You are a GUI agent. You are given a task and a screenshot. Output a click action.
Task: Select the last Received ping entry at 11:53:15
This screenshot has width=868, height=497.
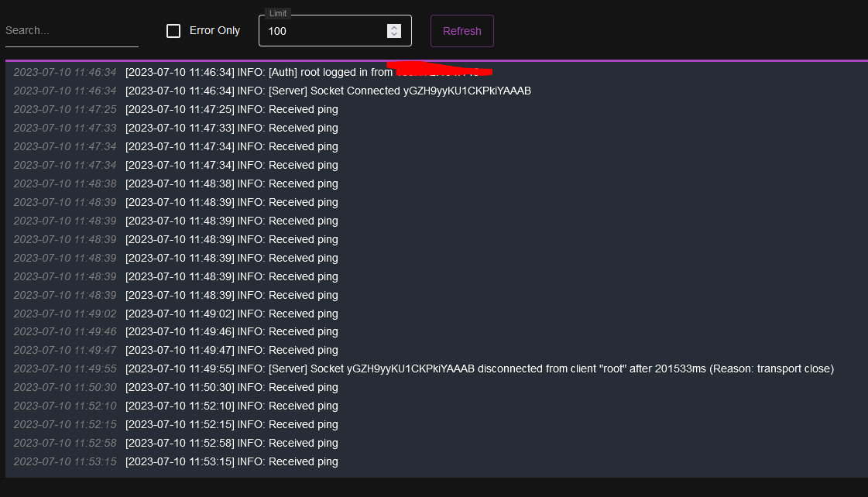(232, 461)
